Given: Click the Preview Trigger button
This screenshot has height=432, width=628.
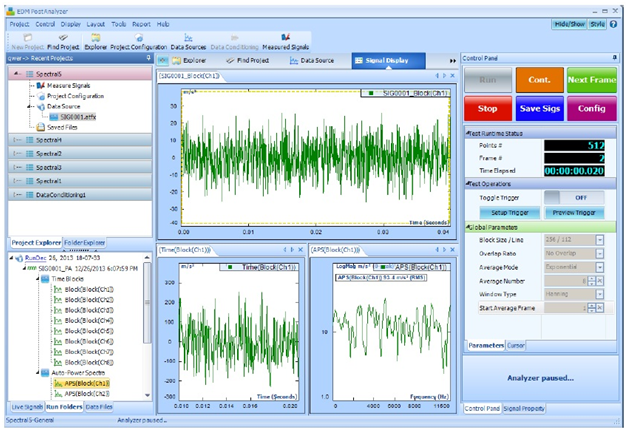Looking at the screenshot, I should click(574, 213).
